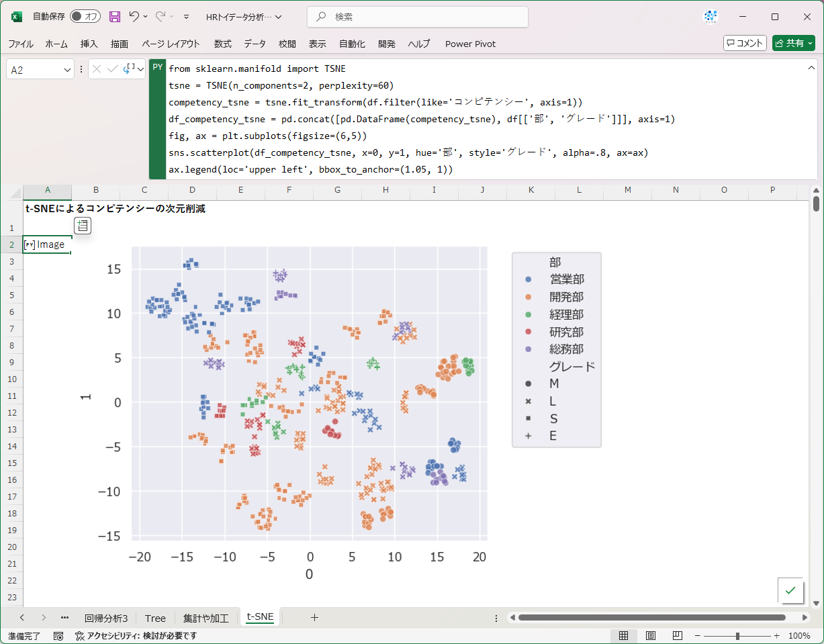This screenshot has width=824, height=644.
Task: Open the Power Pivot tab
Action: pos(471,44)
